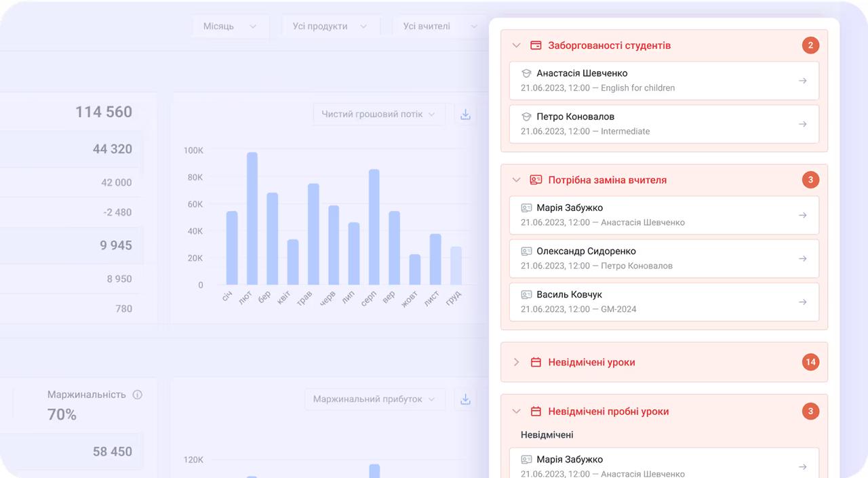Click arrow on Марія Забужко replacement card
The height and width of the screenshot is (478, 868).
[x=802, y=215]
